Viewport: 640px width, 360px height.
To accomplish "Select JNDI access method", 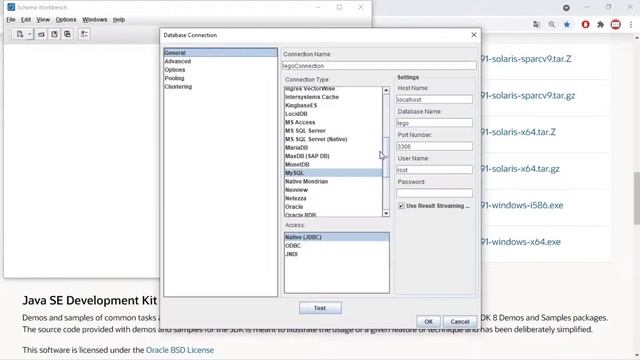I will tap(337, 254).
